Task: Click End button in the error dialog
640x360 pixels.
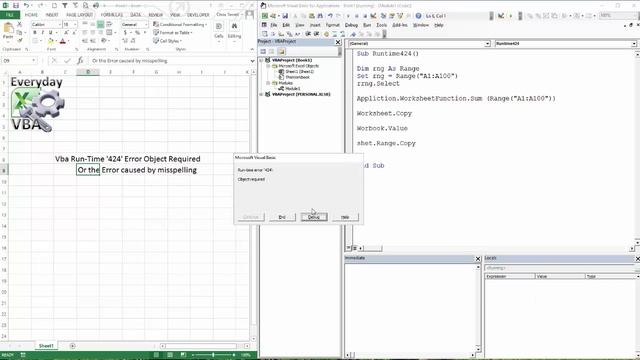Action: click(x=282, y=217)
